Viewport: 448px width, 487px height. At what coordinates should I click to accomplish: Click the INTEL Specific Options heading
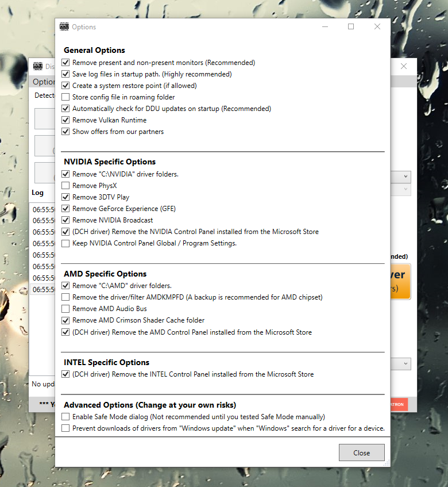click(x=106, y=362)
